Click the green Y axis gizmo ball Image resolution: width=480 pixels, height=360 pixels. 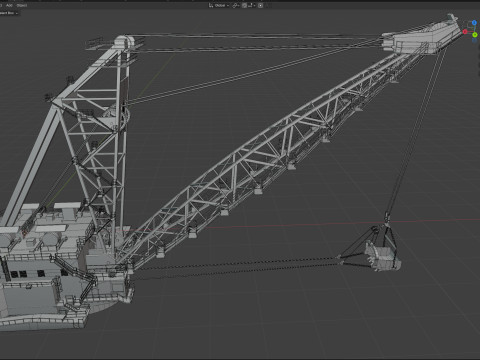[475, 35]
